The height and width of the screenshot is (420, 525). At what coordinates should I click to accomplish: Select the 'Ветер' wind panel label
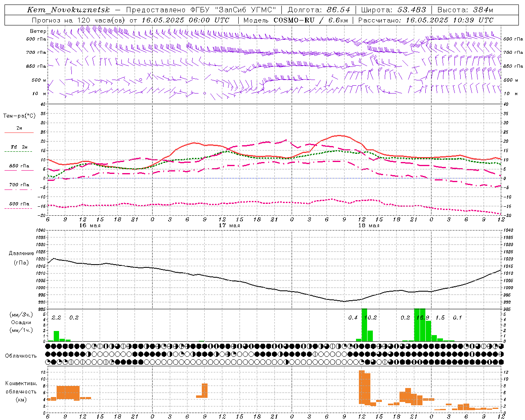(38, 31)
